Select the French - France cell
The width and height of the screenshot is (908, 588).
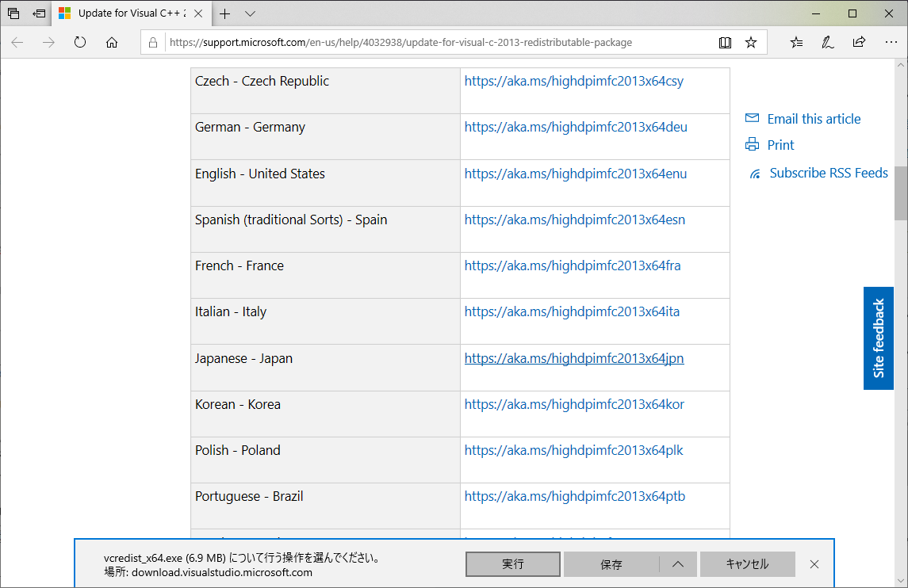coord(325,276)
